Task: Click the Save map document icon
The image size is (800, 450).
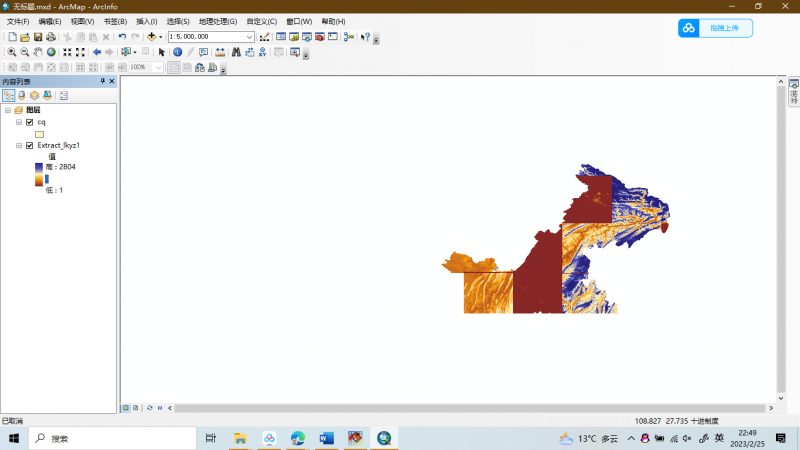Action: [37, 37]
